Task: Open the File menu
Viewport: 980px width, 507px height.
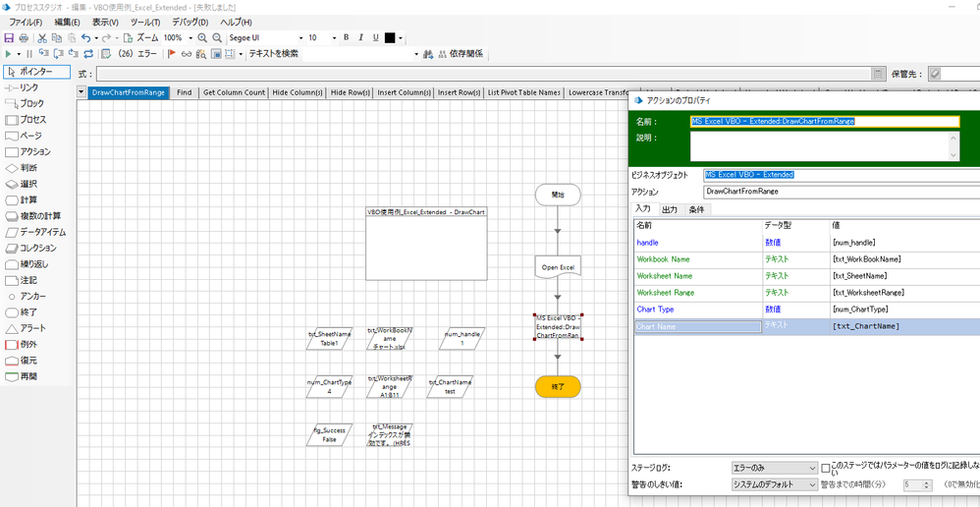Action: point(26,22)
